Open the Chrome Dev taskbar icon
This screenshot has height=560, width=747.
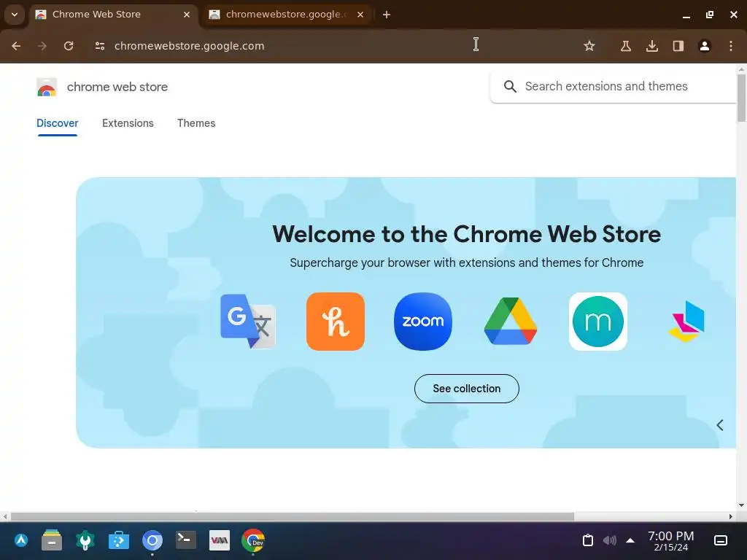click(x=253, y=540)
